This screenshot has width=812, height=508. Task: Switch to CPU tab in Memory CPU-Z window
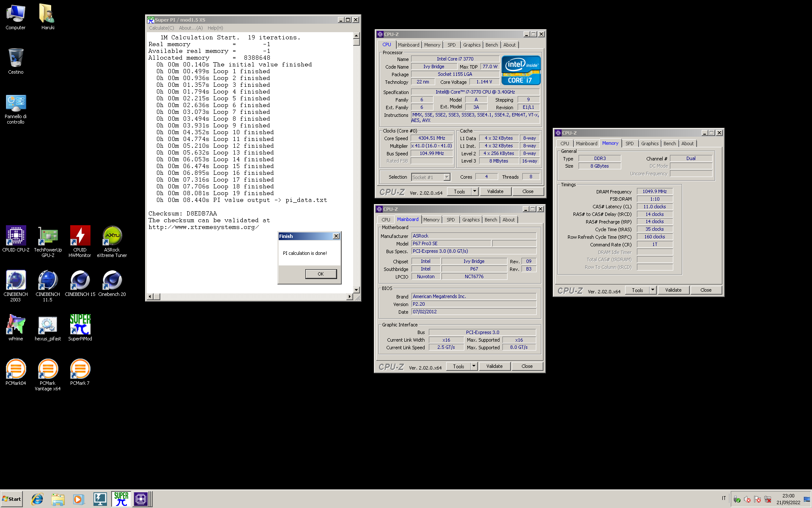(565, 144)
